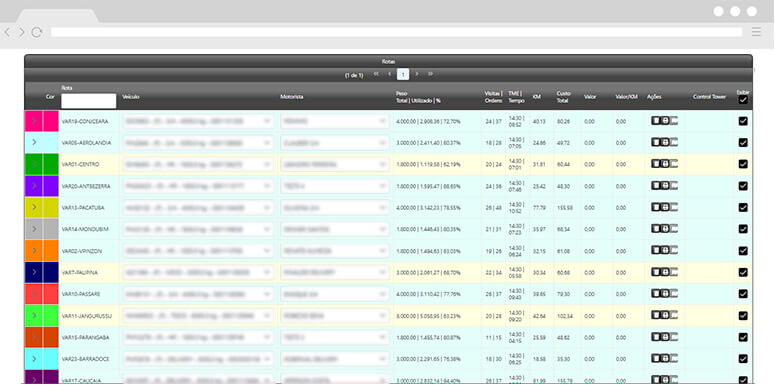Open Veículo dropdown for VAR01-CENTRO
The image size is (775, 390).
click(198, 164)
